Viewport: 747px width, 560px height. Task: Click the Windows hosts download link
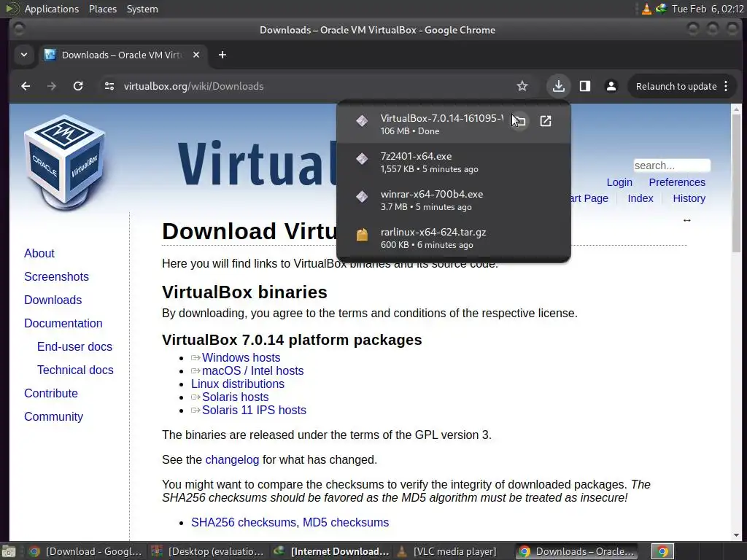(241, 357)
